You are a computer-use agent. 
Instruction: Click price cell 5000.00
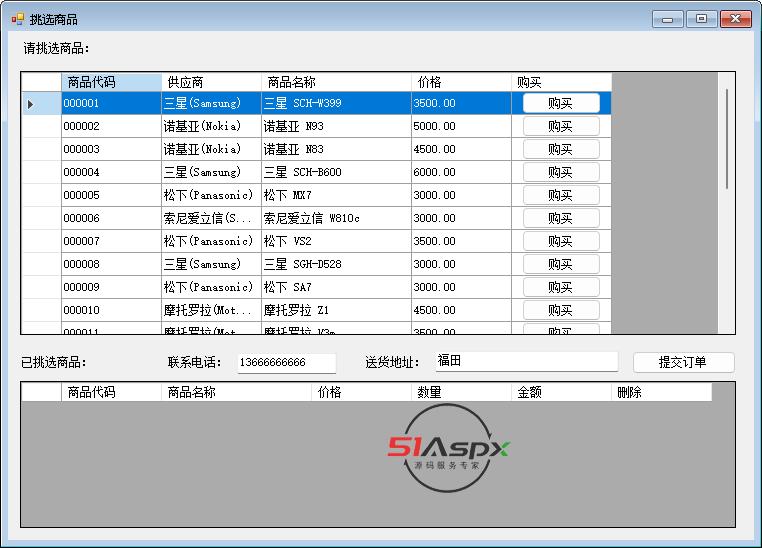tap(461, 126)
